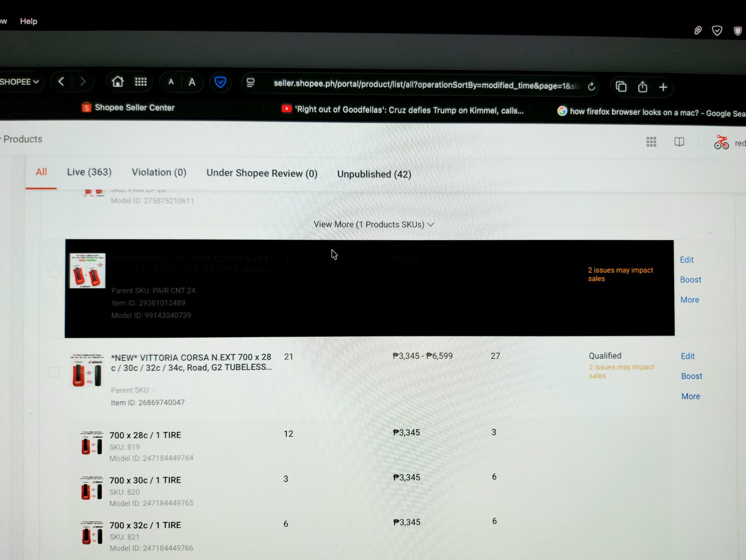
Task: Click the price range ₱3,345 - ₱6,599
Action: click(x=422, y=356)
